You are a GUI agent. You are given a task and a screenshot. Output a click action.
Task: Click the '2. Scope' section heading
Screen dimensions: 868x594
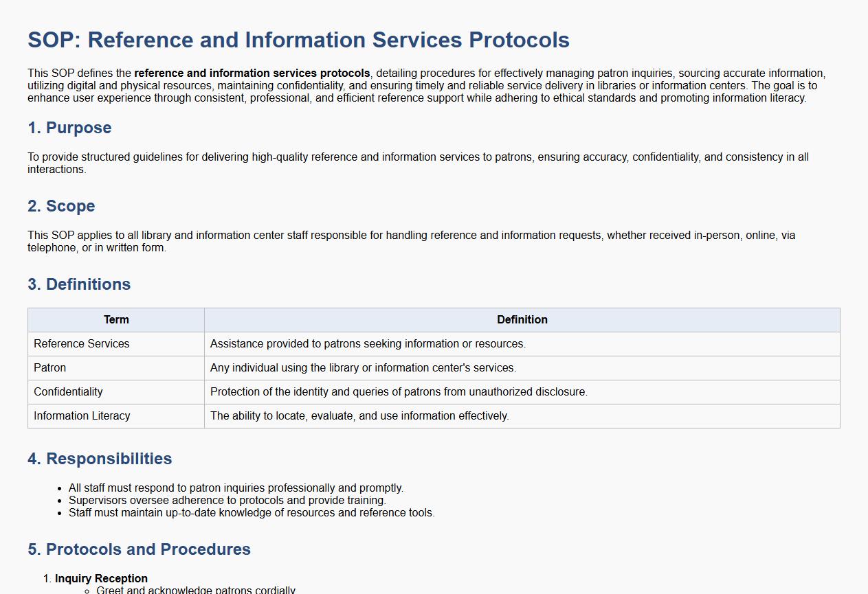click(61, 206)
